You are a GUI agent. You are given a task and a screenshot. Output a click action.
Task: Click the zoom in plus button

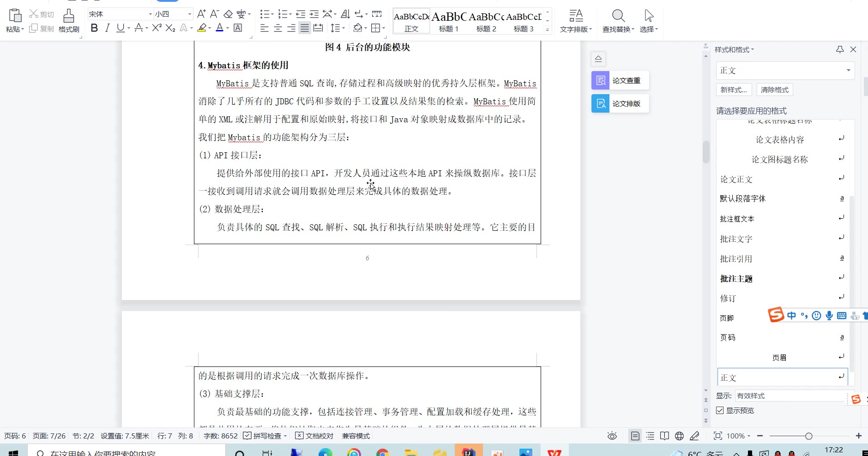click(x=859, y=436)
